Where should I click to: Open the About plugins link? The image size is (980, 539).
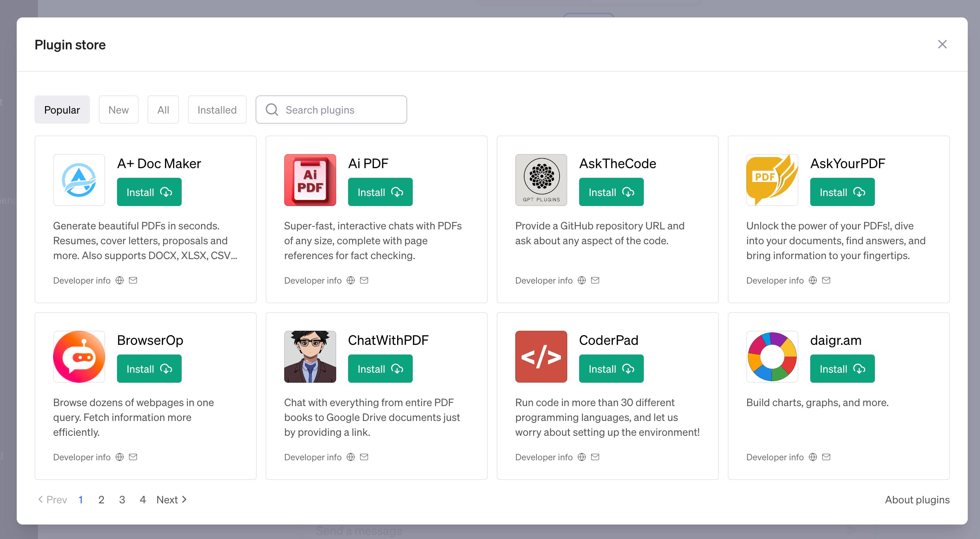point(916,500)
